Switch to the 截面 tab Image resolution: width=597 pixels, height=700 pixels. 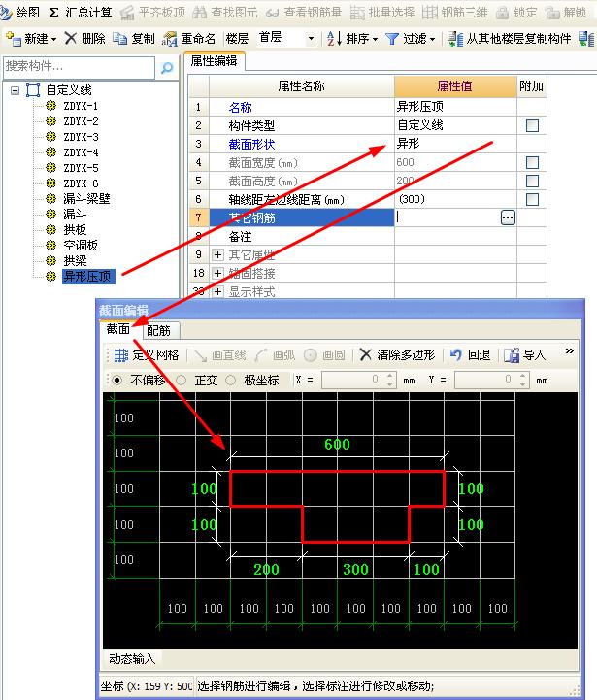(x=118, y=329)
